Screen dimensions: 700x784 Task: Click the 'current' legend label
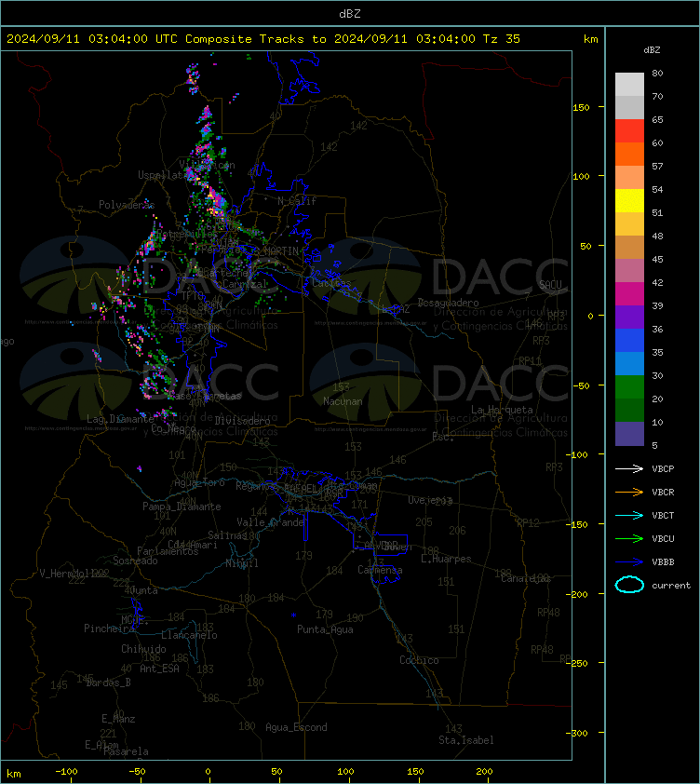[x=671, y=585]
